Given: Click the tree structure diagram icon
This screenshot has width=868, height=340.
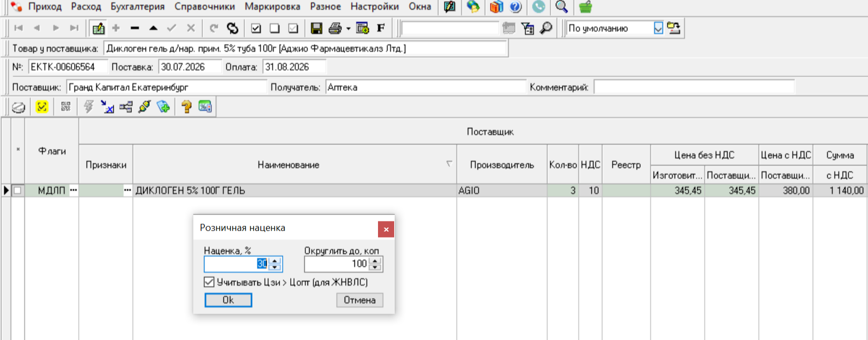Looking at the screenshot, I should point(126,107).
